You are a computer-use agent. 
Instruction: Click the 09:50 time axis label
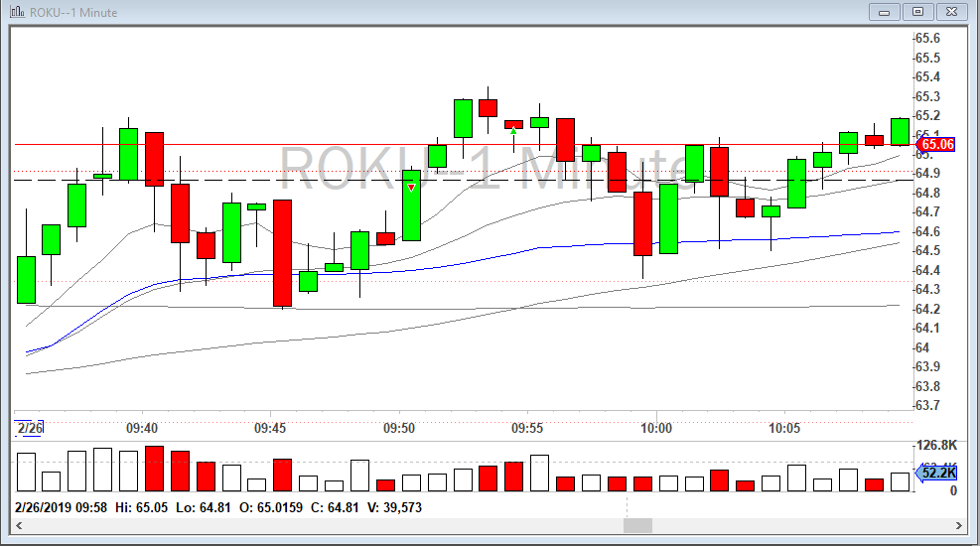coord(398,429)
